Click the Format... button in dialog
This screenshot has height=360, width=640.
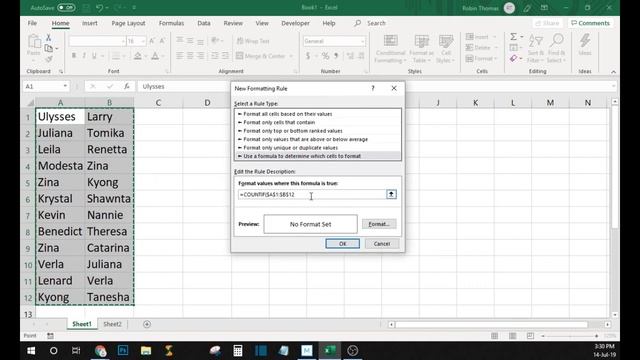tap(379, 224)
